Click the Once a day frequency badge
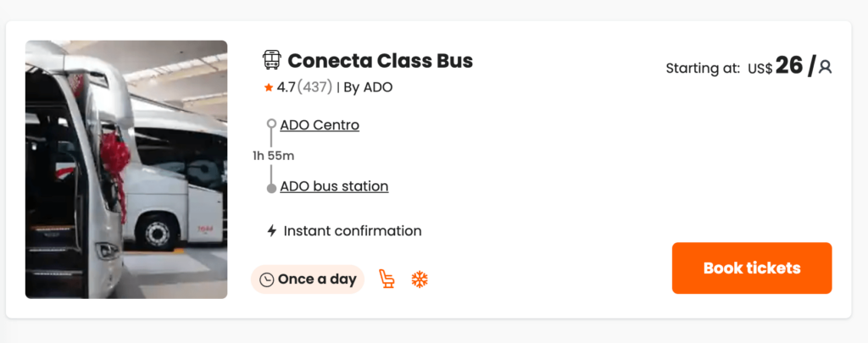868x343 pixels. pyautogui.click(x=308, y=279)
